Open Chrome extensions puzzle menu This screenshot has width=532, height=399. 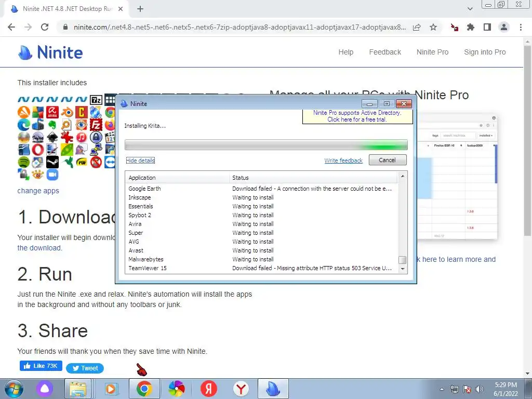point(471,27)
